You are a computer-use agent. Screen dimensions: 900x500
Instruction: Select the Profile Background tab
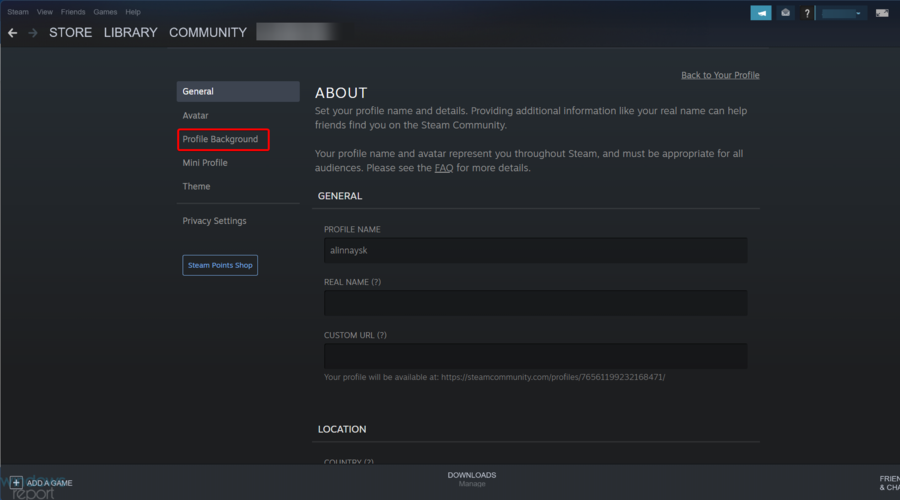tap(220, 139)
